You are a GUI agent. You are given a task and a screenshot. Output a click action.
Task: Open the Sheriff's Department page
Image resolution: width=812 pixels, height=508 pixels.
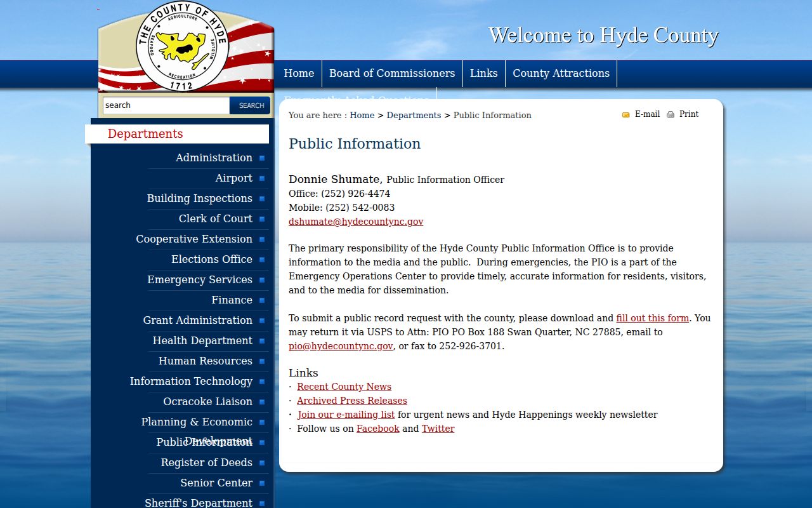click(x=199, y=502)
